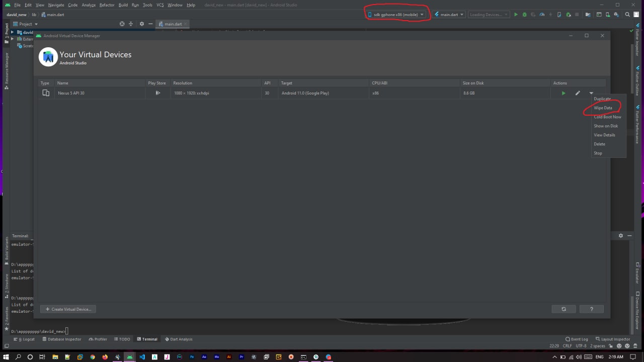Screen dimensions: 644x362
Task: Open the Project view dropdown
Action: click(x=26, y=24)
